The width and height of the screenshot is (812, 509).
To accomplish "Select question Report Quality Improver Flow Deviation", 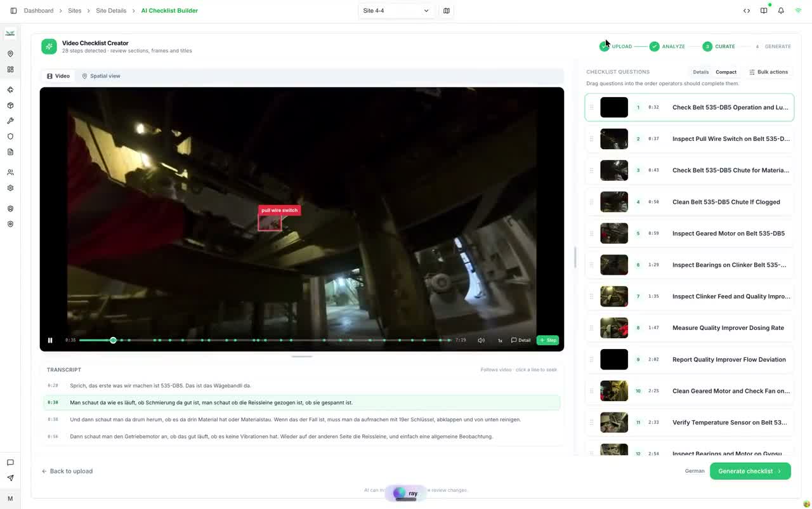I will click(x=690, y=359).
